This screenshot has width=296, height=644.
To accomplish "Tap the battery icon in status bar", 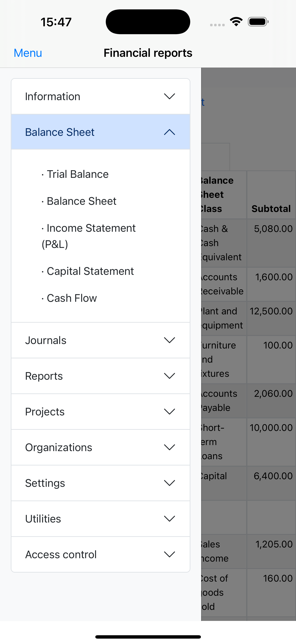I will 258,22.
